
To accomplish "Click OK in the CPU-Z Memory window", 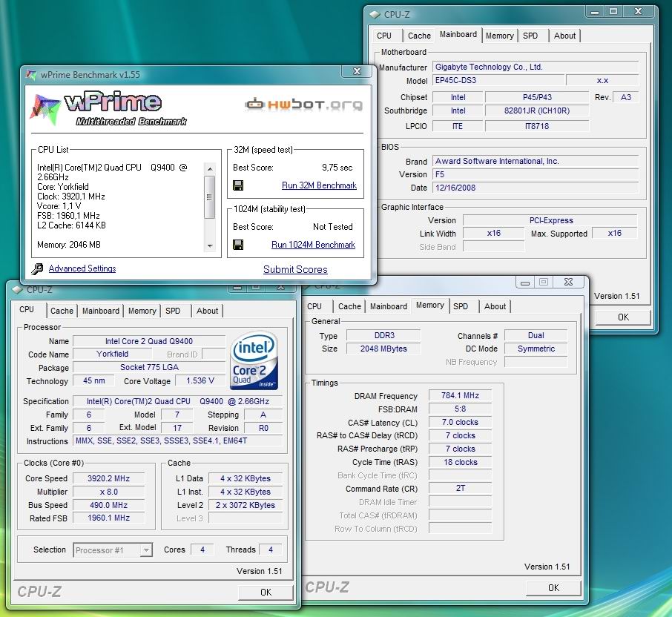I will pyautogui.click(x=553, y=588).
